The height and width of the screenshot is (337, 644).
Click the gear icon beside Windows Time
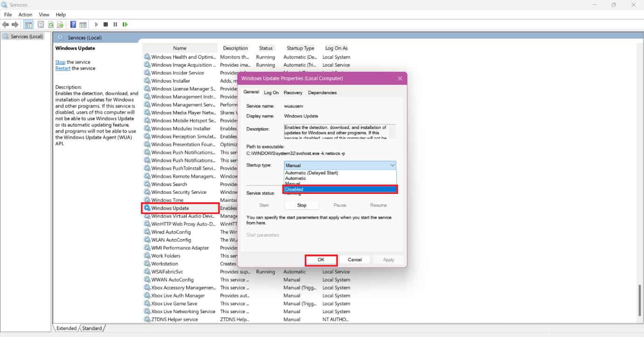(x=147, y=200)
